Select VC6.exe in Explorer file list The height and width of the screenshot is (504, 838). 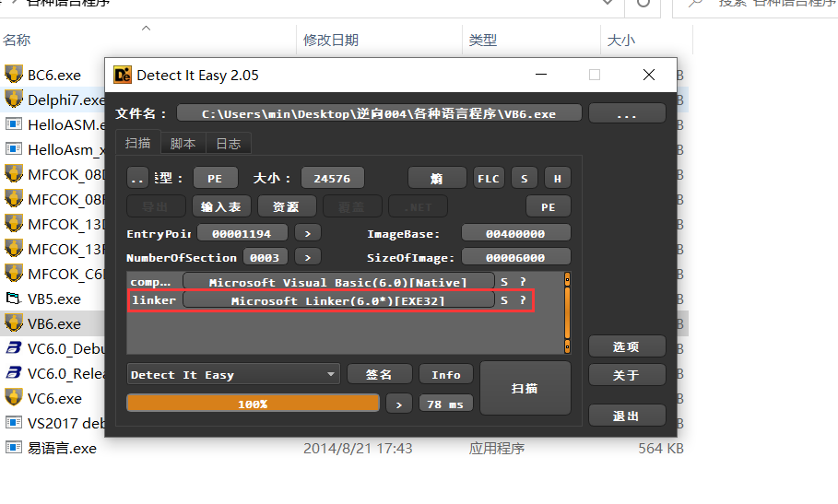[x=54, y=398]
